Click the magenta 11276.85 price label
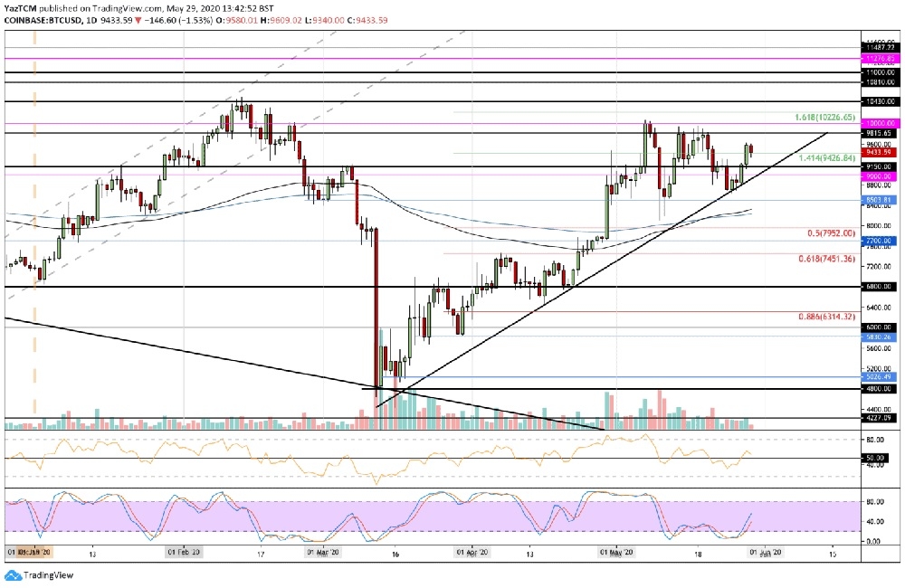 879,58
